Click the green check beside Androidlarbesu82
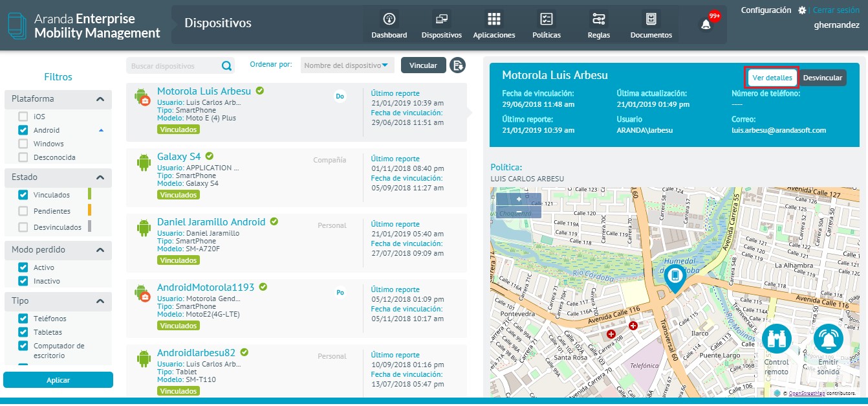 (x=244, y=352)
